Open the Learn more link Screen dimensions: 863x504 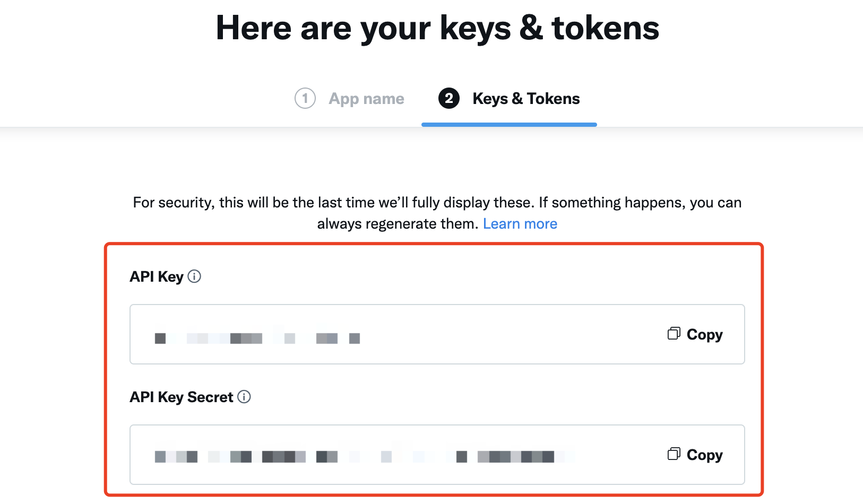coord(520,224)
